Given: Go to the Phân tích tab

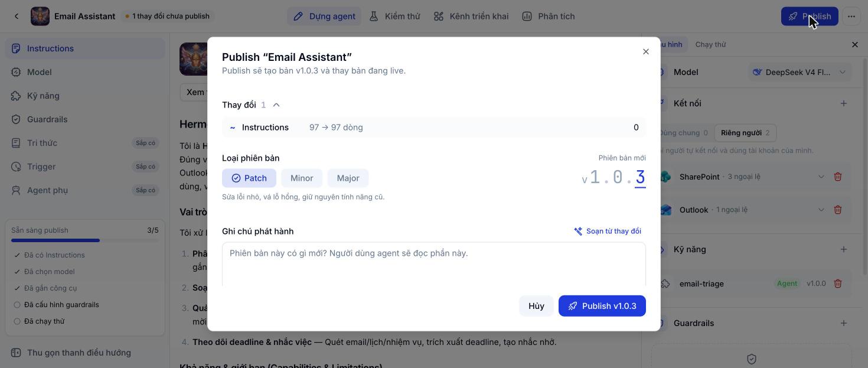Looking at the screenshot, I should coord(548,16).
